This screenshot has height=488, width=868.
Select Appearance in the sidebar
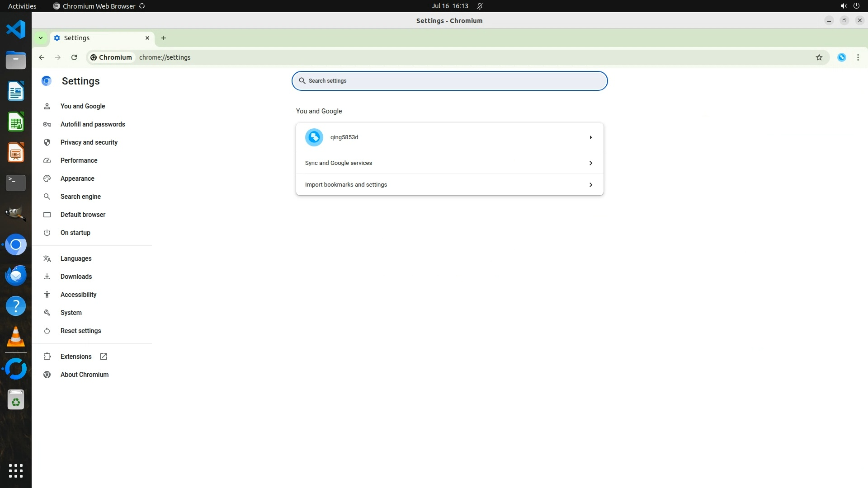[77, 178]
